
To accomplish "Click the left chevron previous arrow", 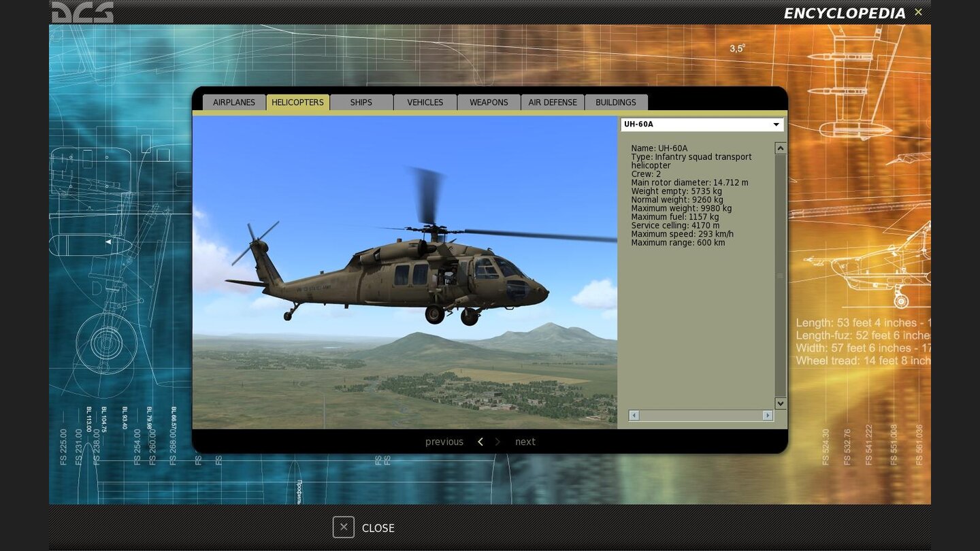I will [480, 441].
